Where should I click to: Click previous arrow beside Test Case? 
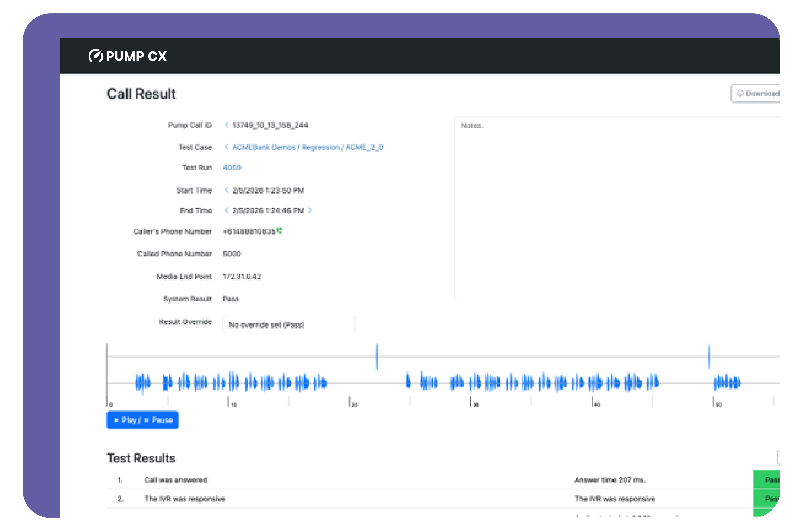pos(227,147)
